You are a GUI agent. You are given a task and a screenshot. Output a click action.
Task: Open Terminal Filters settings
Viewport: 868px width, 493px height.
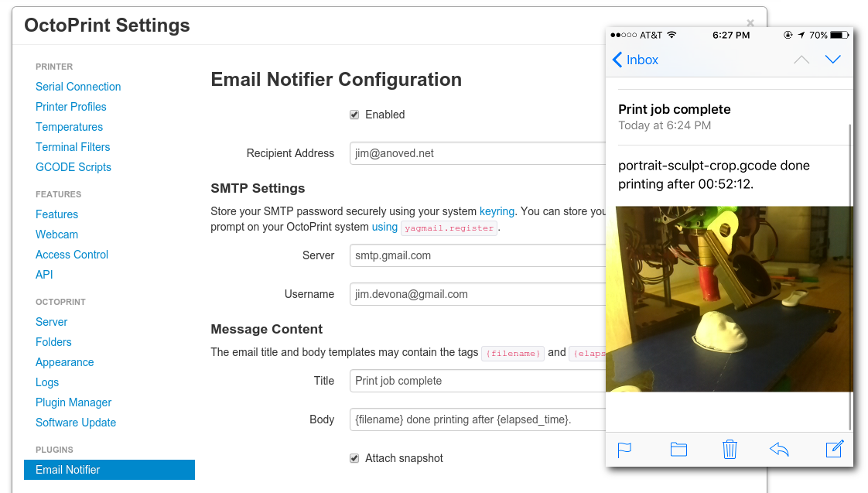tap(73, 147)
